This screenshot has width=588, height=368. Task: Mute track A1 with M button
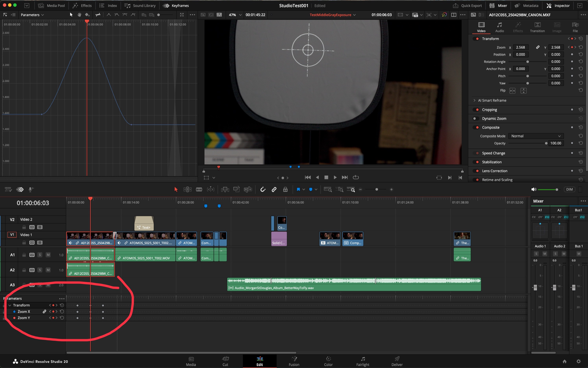[x=48, y=255]
